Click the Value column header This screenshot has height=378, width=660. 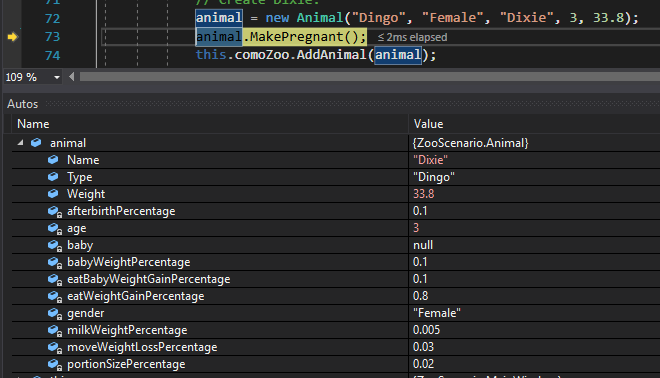click(428, 124)
